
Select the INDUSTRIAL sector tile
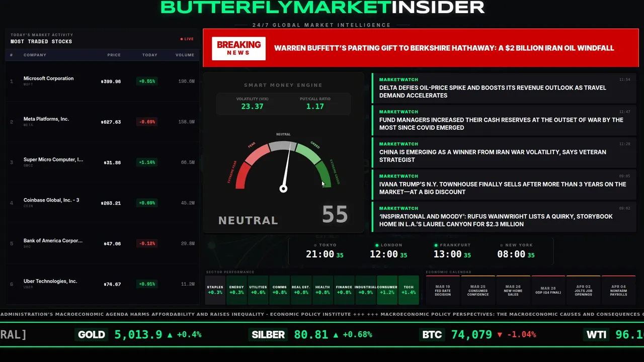pos(366,290)
